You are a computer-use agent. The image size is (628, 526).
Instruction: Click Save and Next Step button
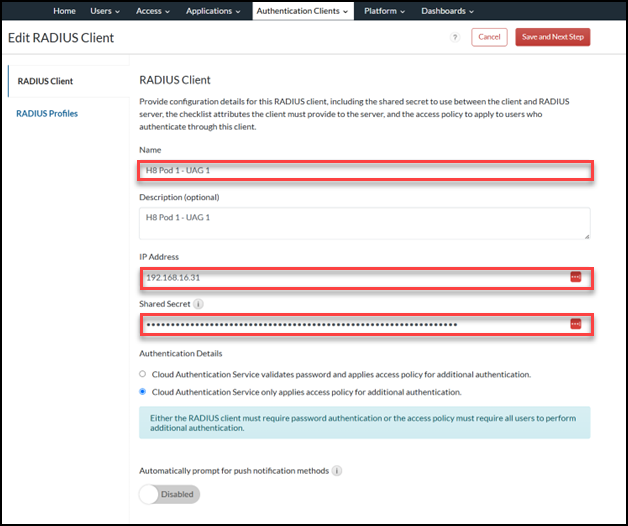[553, 37]
